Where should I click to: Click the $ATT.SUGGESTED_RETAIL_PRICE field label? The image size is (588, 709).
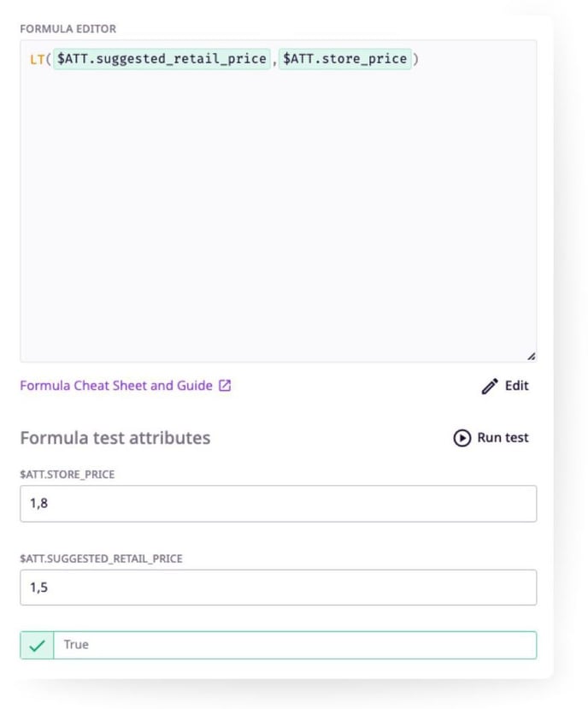(101, 558)
